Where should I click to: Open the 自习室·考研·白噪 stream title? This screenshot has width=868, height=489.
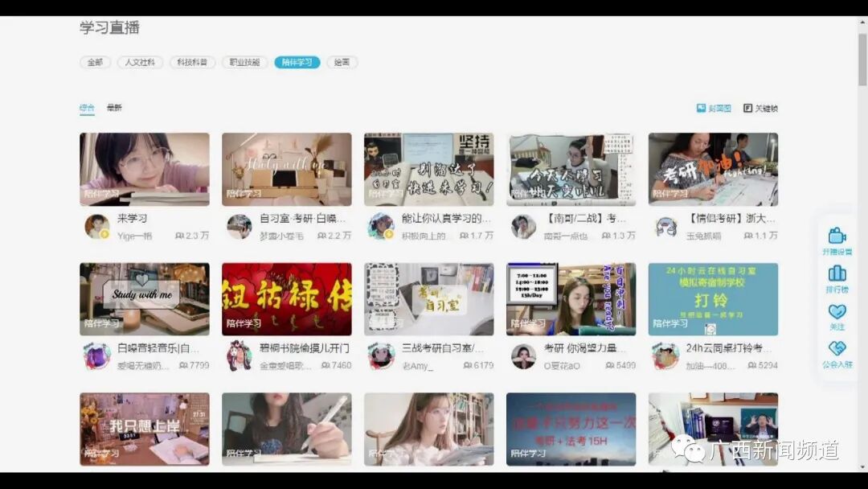click(303, 218)
